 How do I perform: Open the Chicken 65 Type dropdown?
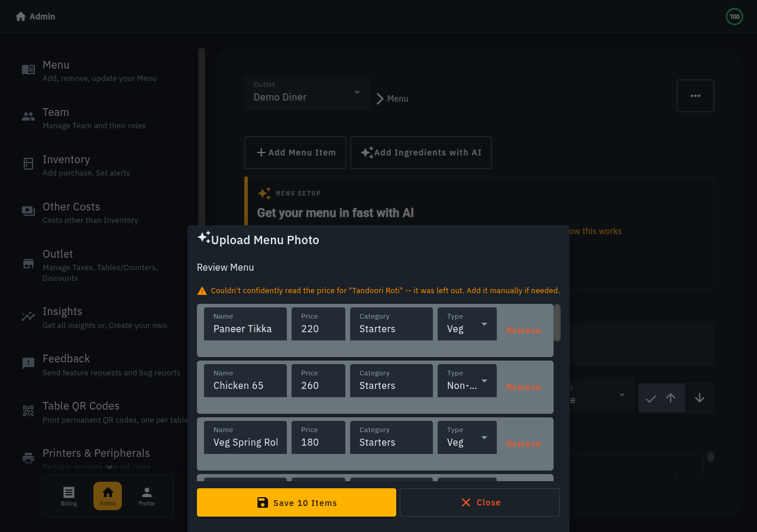tap(467, 381)
